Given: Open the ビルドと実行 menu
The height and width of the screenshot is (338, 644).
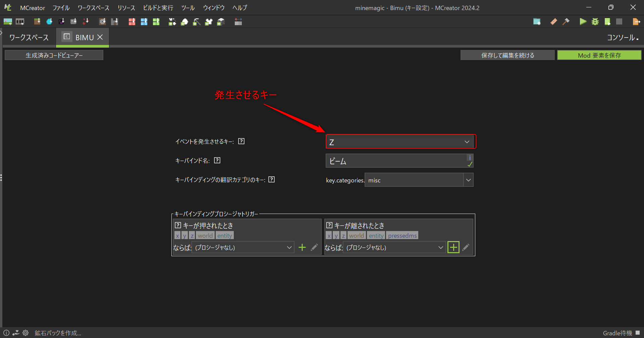Looking at the screenshot, I should point(158,8).
